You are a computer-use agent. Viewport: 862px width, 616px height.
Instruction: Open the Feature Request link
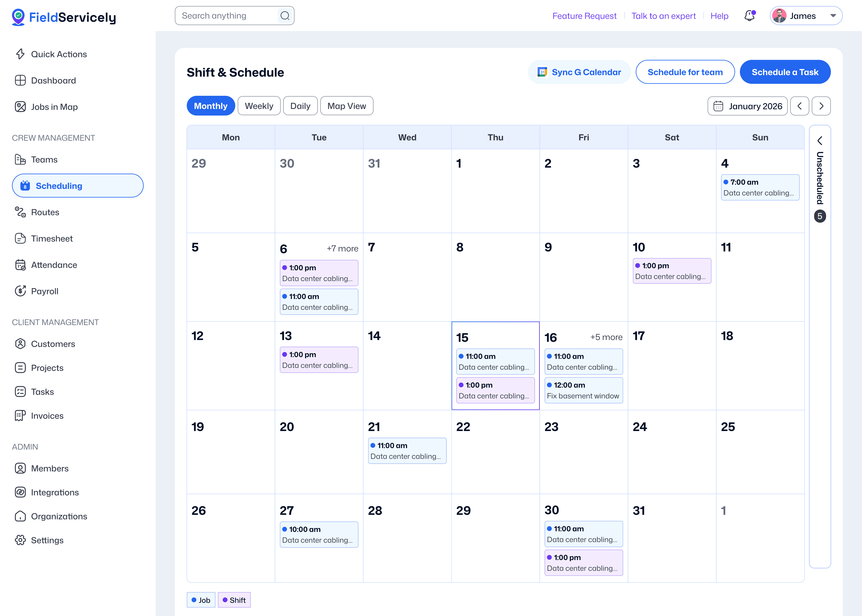pyautogui.click(x=584, y=16)
